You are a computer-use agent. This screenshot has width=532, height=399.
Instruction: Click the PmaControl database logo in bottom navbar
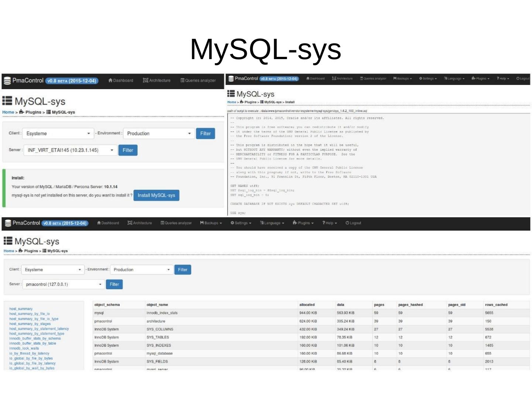click(22, 223)
